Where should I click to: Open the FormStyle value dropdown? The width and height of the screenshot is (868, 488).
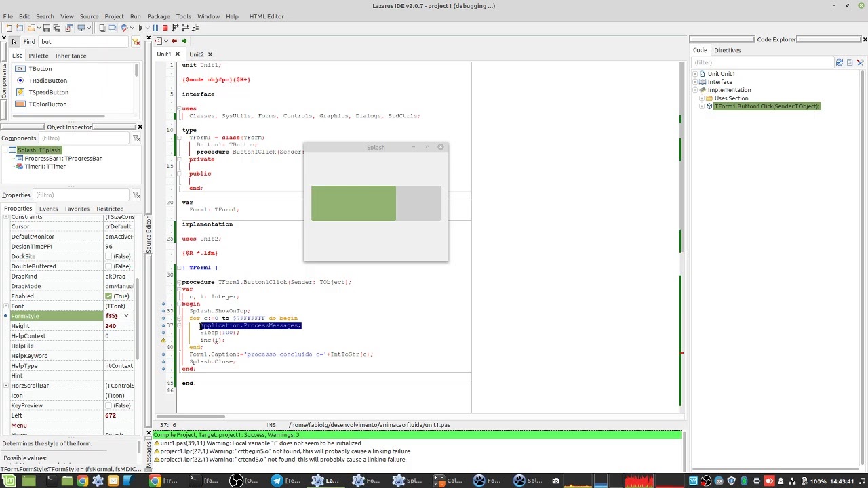[126, 316]
